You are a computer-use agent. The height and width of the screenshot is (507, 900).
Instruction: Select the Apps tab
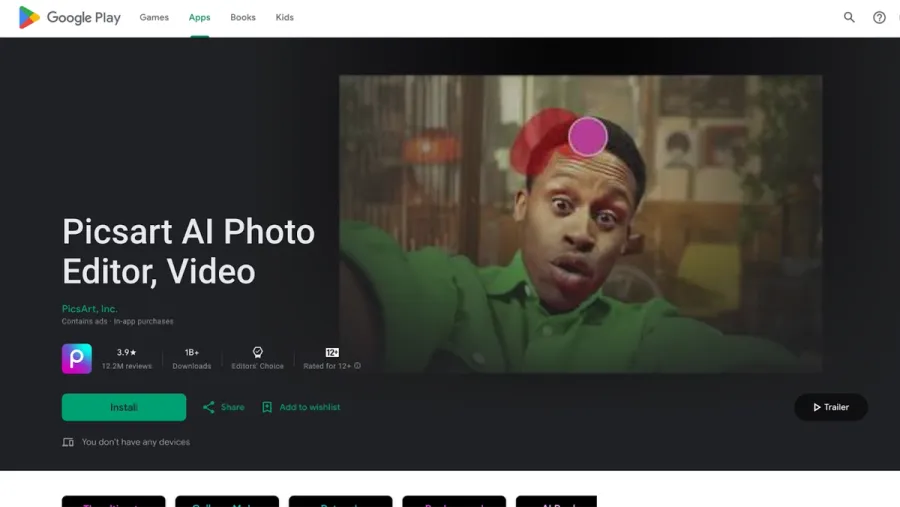coord(199,17)
